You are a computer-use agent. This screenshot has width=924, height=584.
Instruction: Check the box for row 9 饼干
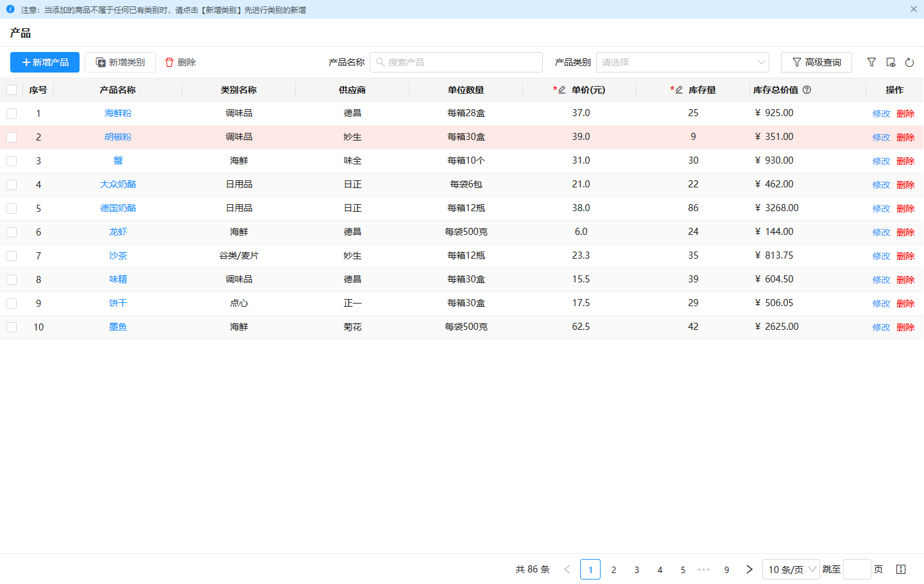12,304
